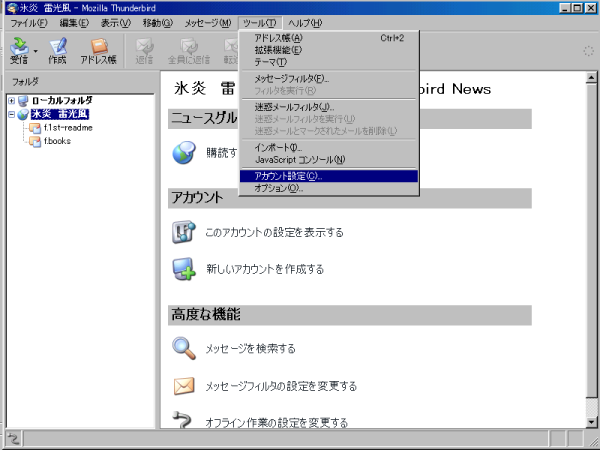Click このアカウントの設定を表示する link

274,232
